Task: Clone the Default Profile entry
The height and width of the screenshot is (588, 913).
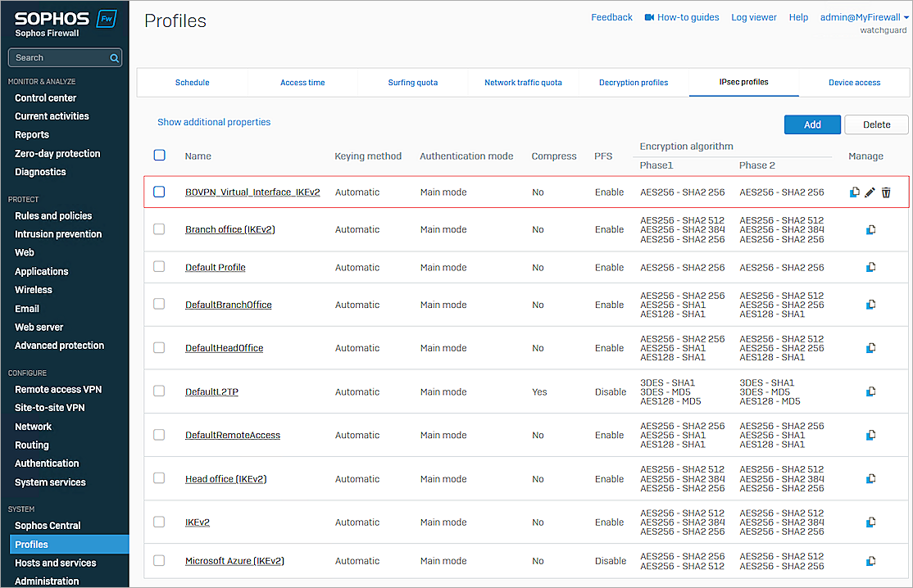Action: point(870,267)
